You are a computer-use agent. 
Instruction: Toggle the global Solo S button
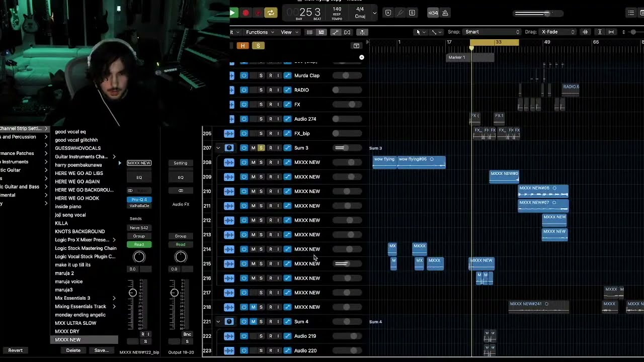[x=258, y=46]
